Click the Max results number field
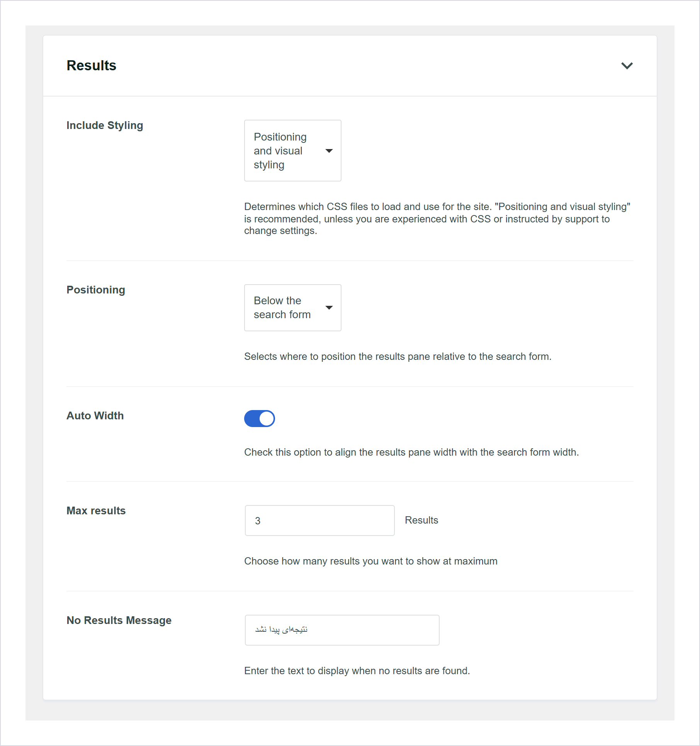Image resolution: width=700 pixels, height=746 pixels. click(320, 521)
